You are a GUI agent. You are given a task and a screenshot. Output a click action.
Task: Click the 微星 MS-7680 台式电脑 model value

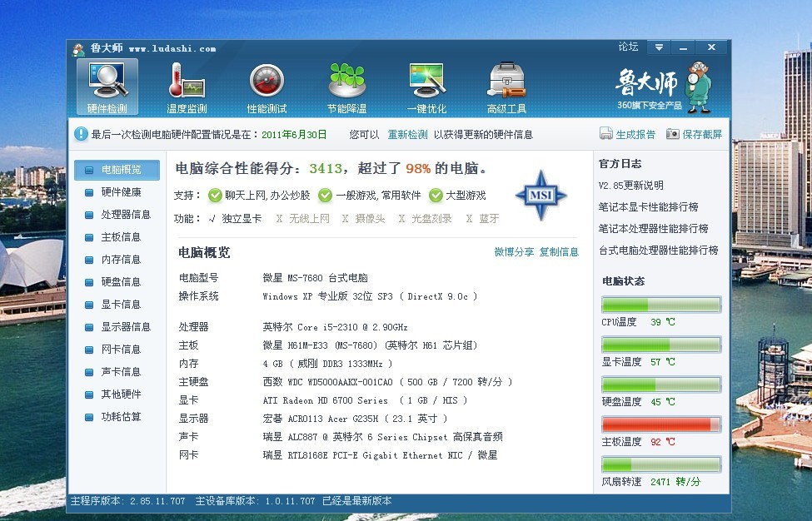[x=316, y=278]
